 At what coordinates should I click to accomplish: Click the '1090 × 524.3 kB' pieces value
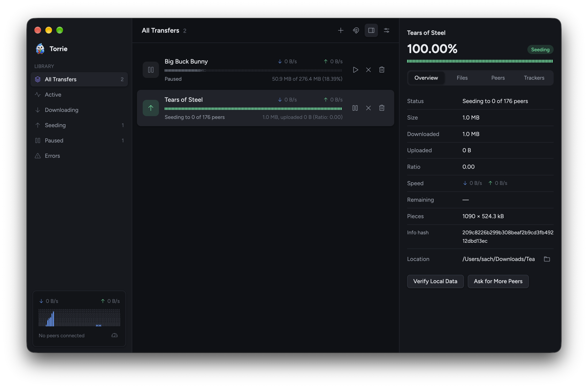[x=483, y=216]
